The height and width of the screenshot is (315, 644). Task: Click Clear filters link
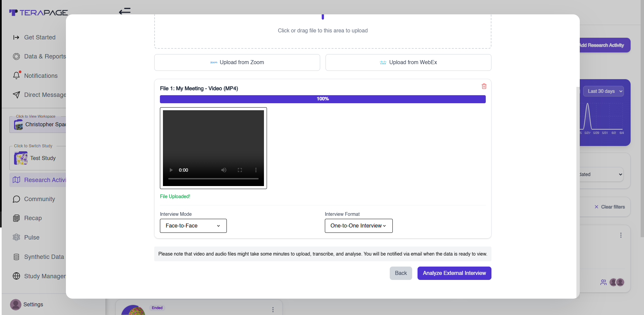point(610,207)
